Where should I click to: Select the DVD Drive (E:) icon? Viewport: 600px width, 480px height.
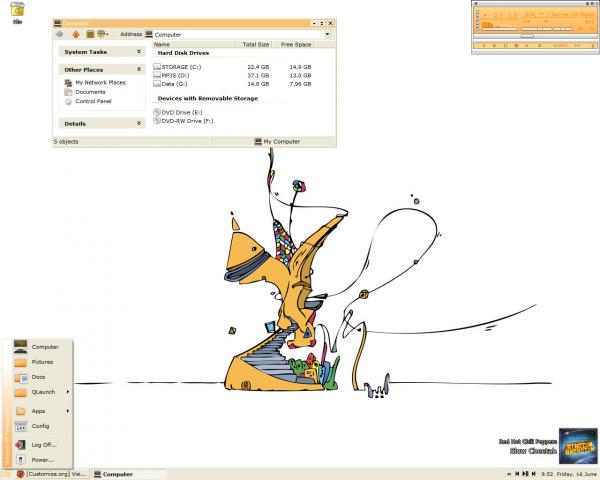click(178, 113)
